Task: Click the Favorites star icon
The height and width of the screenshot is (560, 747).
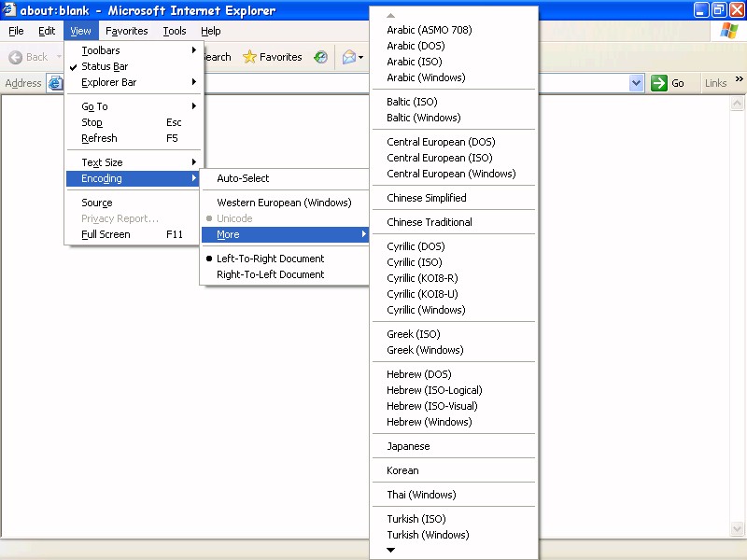Action: pyautogui.click(x=249, y=57)
